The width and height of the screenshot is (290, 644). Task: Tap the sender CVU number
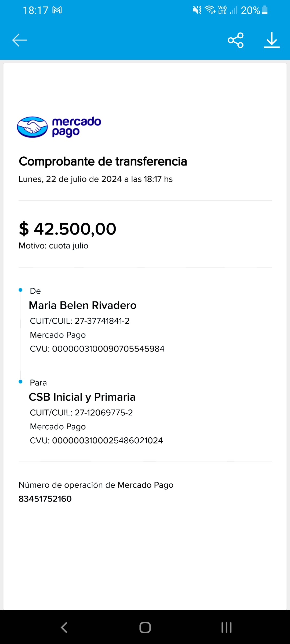click(x=108, y=349)
